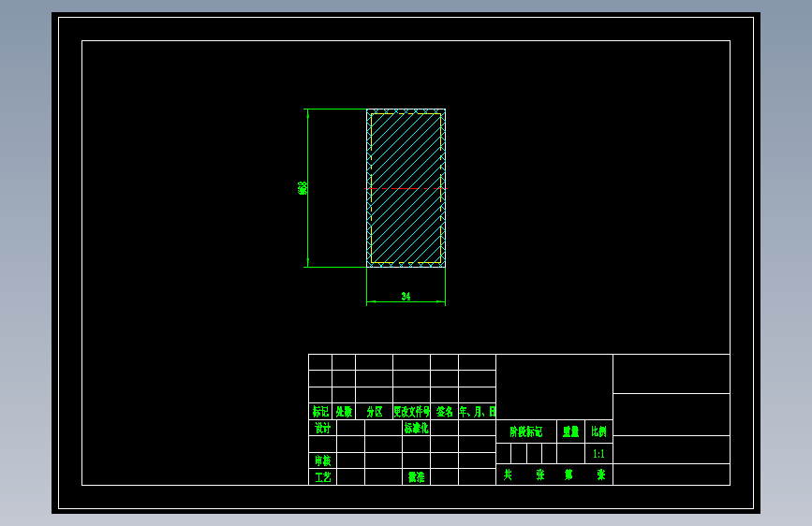This screenshot has height=526, width=812.
Task: Click the '年、月、日' title block cell
Action: [x=478, y=412]
